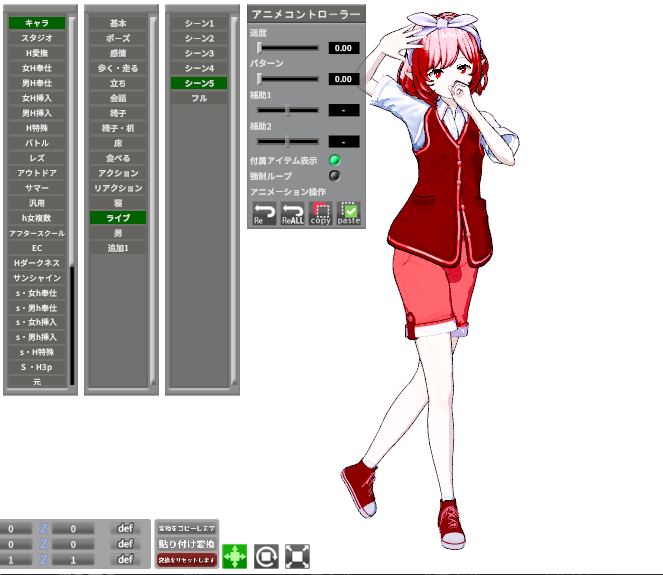Toggle the 強制ループ indicator
The width and height of the screenshot is (663, 575).
tap(335, 175)
